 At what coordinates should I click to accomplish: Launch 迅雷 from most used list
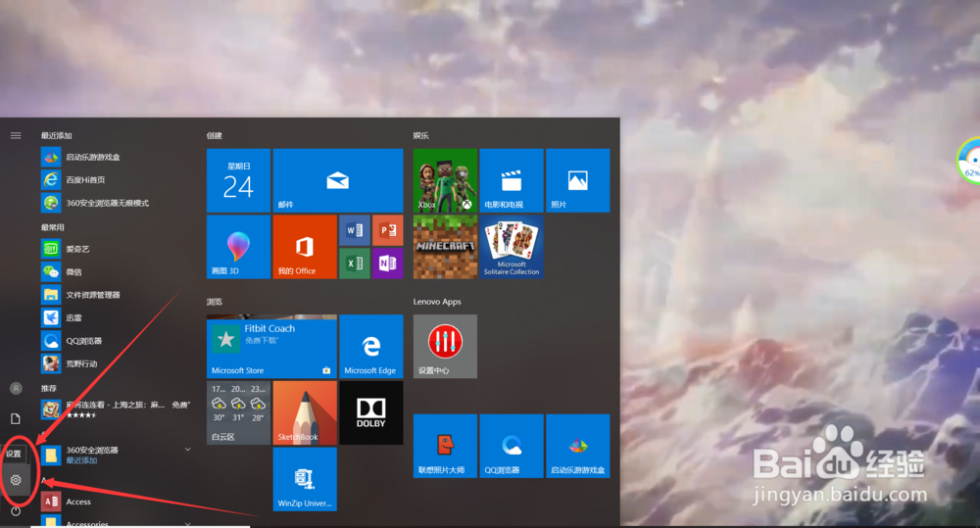117,317
